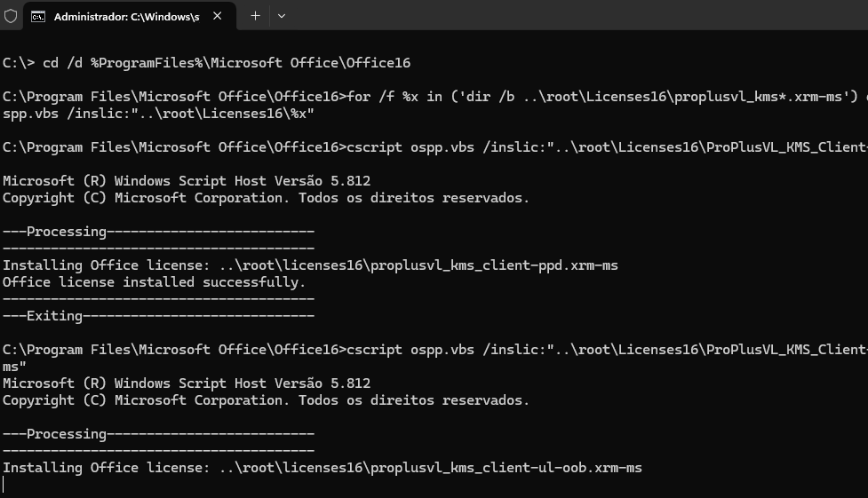Click the blinking cursor on the last line

pos(4,485)
